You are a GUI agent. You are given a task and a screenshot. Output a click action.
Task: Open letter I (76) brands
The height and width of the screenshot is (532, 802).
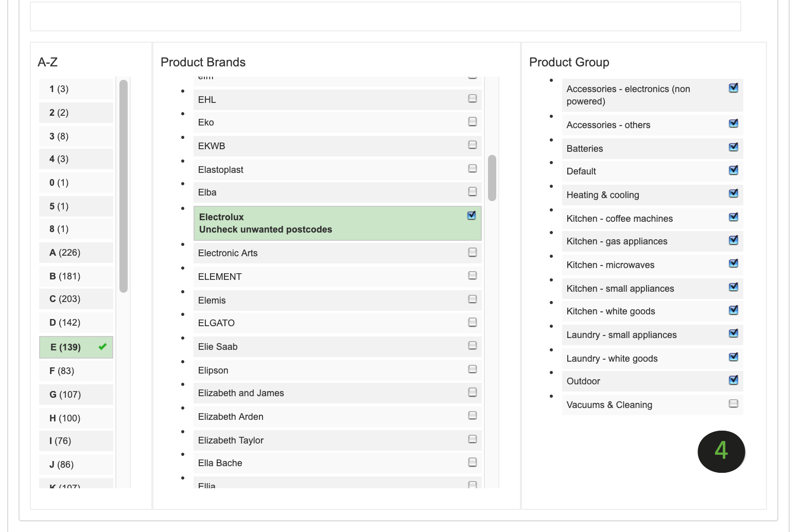click(76, 441)
